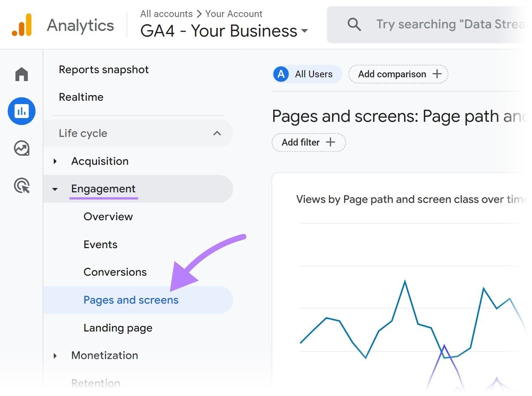The height and width of the screenshot is (396, 532).
Task: Switch to the Realtime report
Action: click(x=81, y=97)
